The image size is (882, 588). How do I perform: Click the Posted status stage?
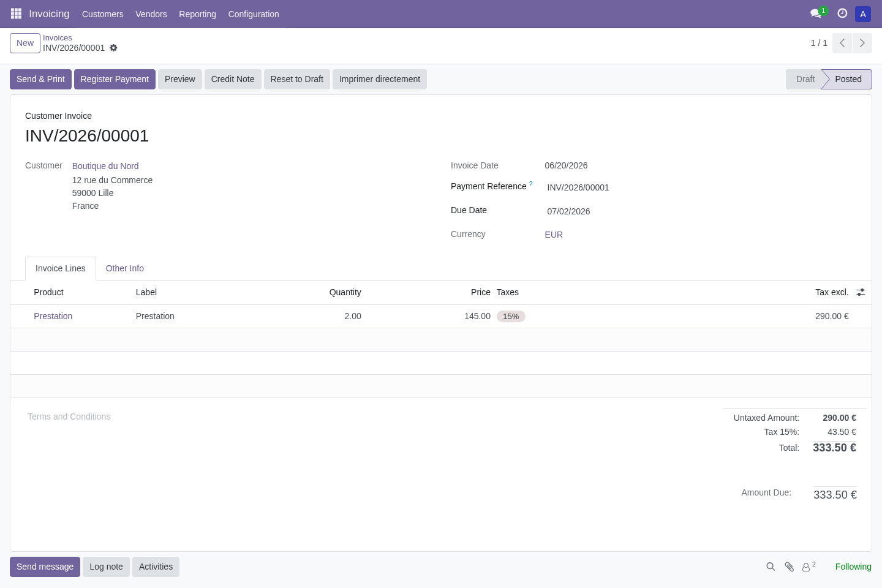pos(848,79)
